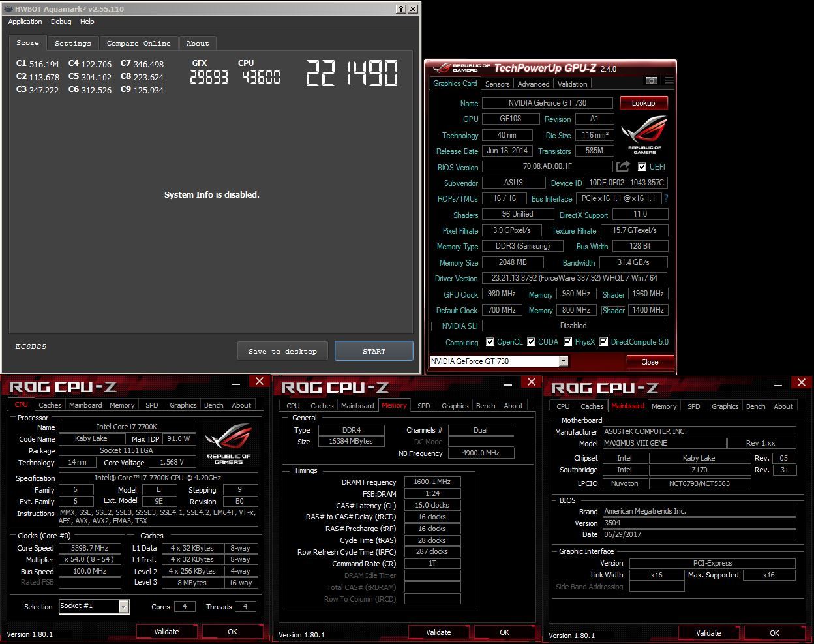Close the CPU-Z CPU window

click(x=260, y=381)
